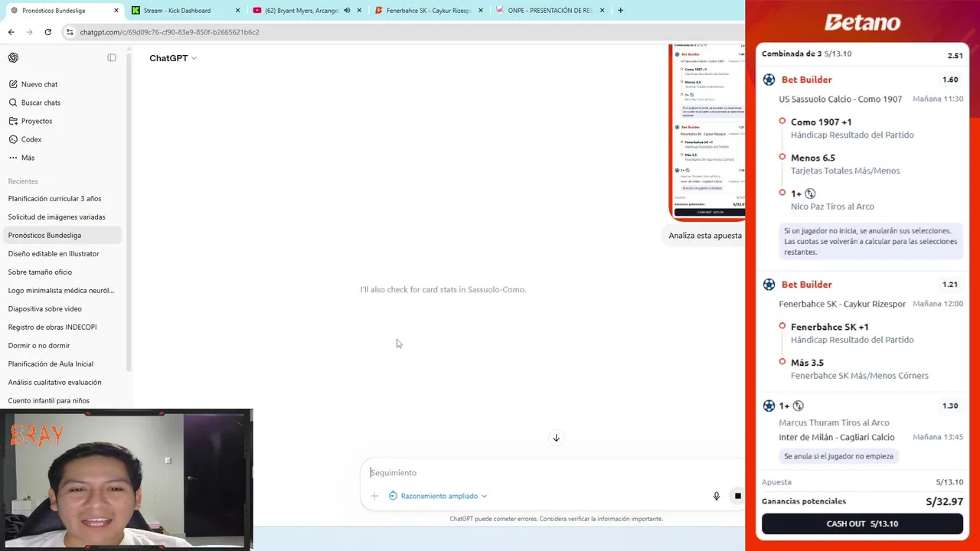Click the microphone dictation icon
The height and width of the screenshot is (551, 980).
point(717,496)
